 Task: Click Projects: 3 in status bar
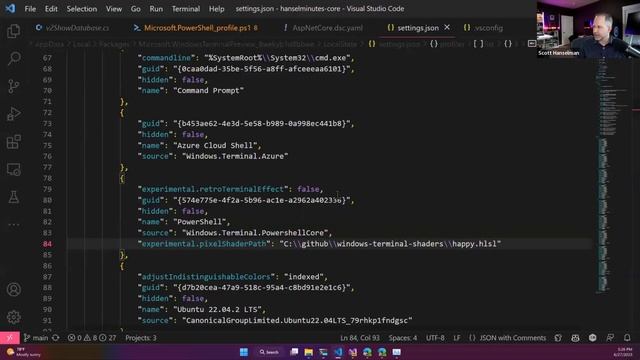coord(141,338)
